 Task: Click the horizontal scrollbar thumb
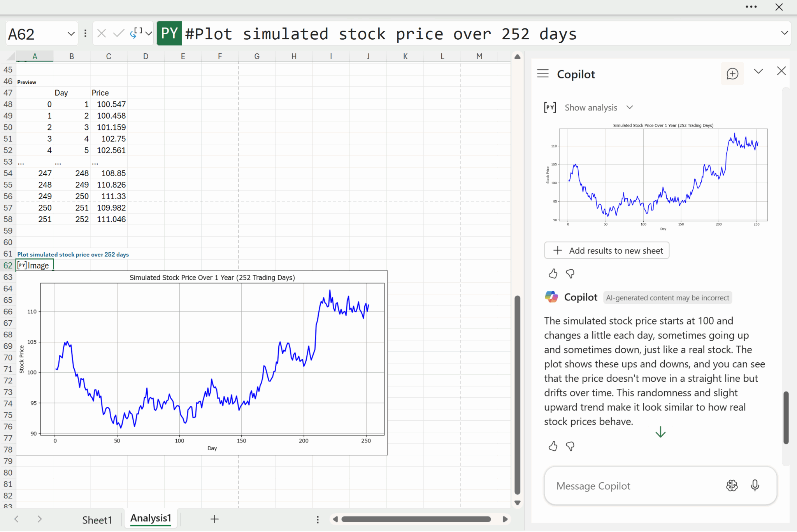[416, 519]
